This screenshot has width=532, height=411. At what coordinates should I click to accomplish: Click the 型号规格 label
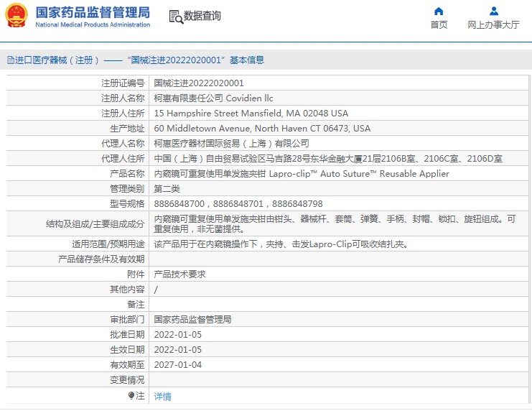[127, 204]
